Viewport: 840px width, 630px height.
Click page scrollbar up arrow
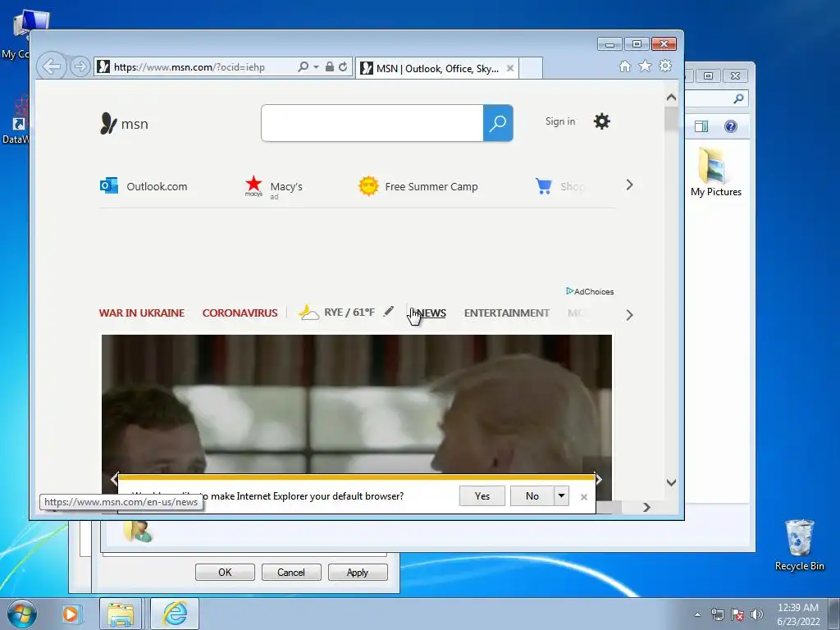(671, 98)
